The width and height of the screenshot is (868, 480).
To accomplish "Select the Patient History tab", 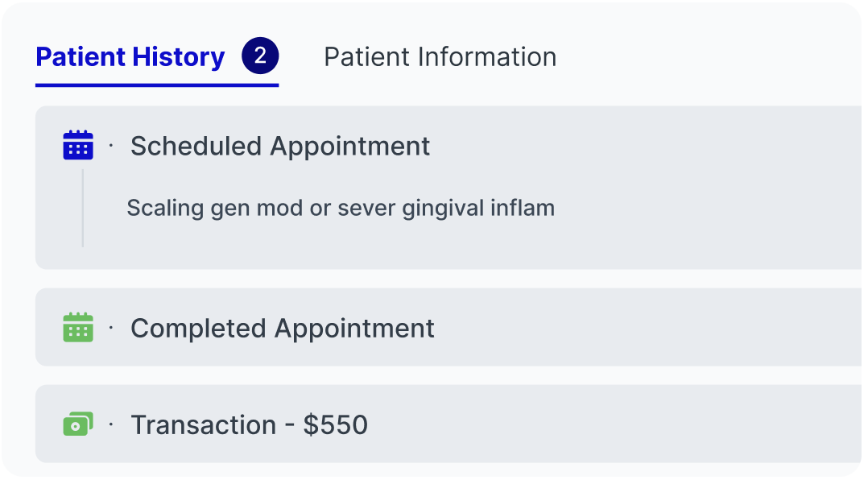I will [130, 56].
